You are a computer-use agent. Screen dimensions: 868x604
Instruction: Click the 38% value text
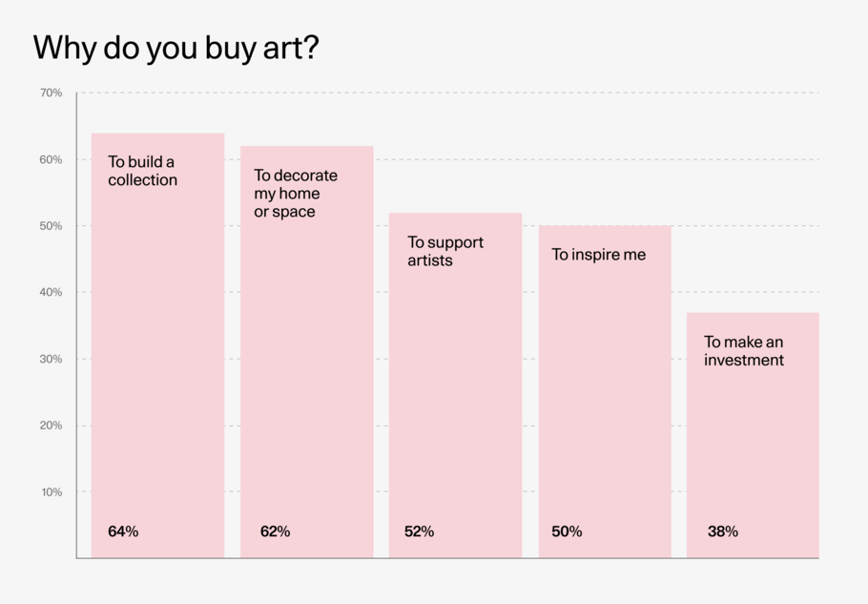coord(722,531)
